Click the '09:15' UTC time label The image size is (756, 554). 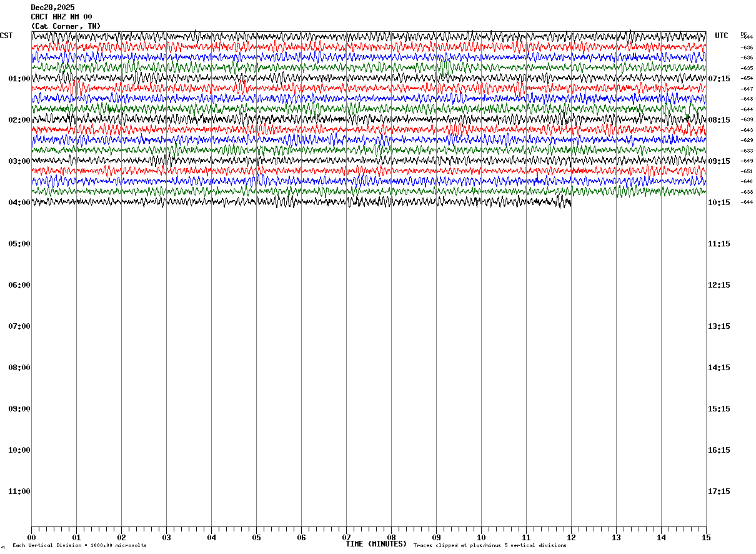click(x=720, y=161)
